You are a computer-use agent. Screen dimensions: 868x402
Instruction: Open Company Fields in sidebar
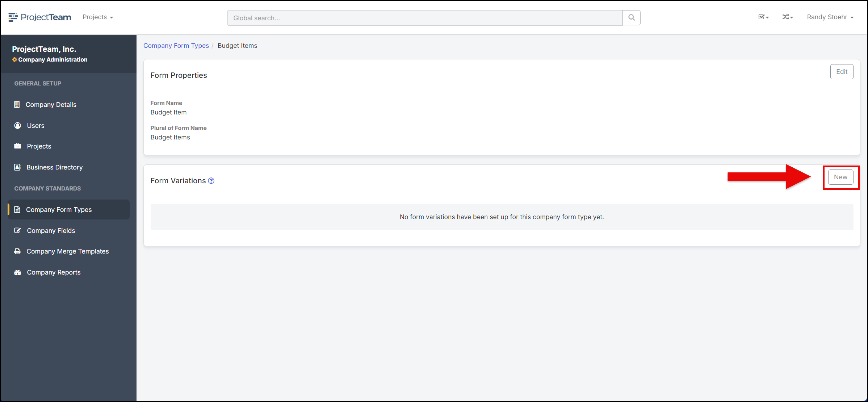pos(69,231)
